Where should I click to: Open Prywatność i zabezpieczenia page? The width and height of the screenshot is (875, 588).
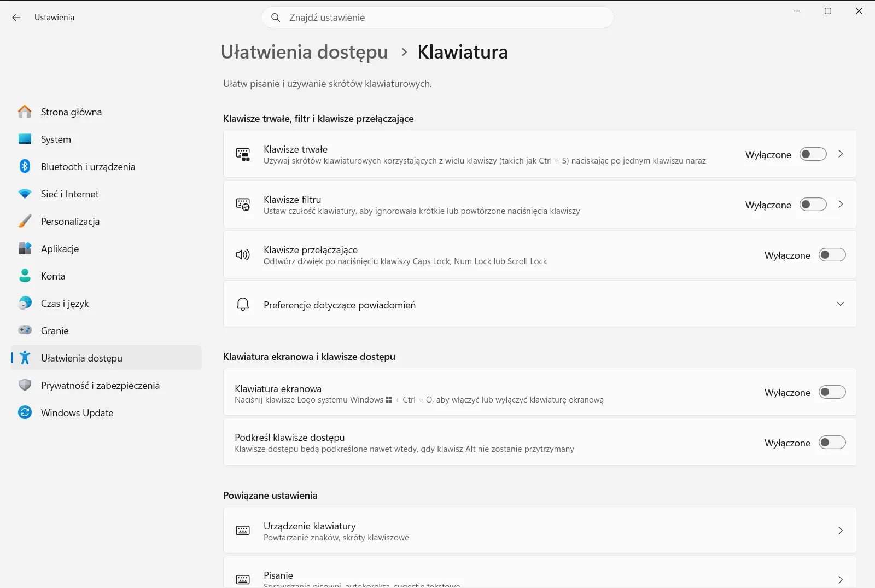106,385
